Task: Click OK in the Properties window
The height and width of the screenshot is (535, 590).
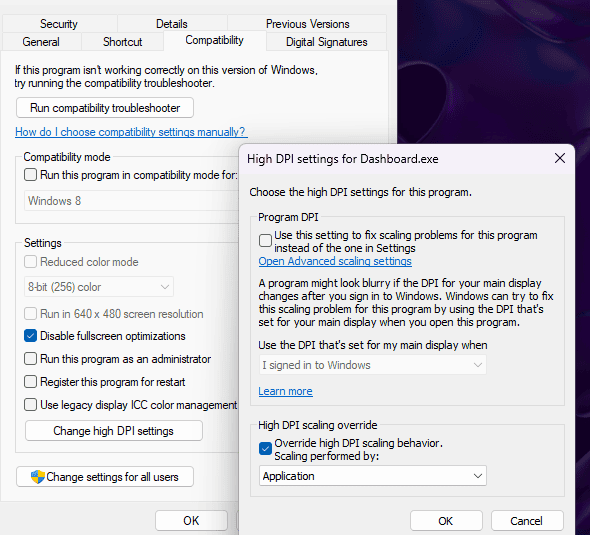Action: [191, 520]
